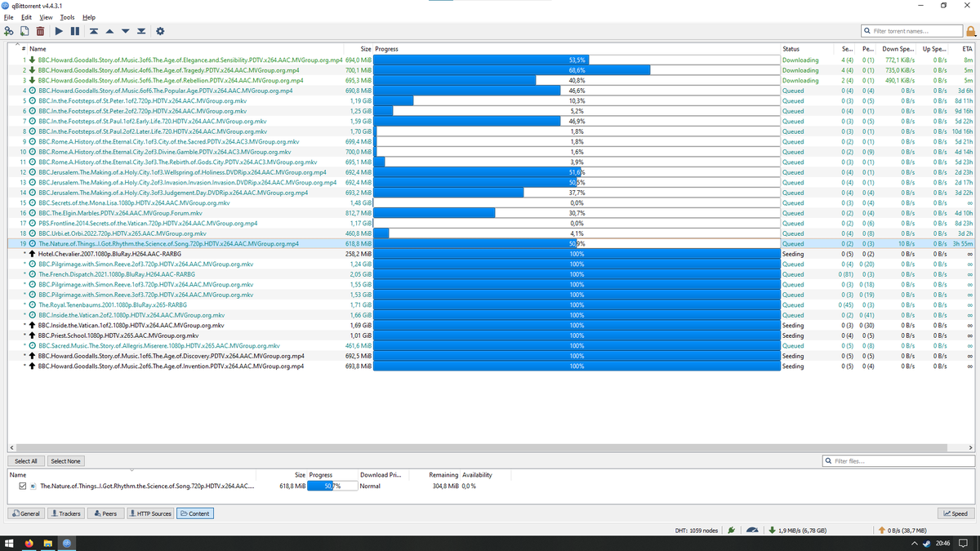Click the 53,5% progress bar of torrent 1
The image size is (980, 551).
coord(577,60)
